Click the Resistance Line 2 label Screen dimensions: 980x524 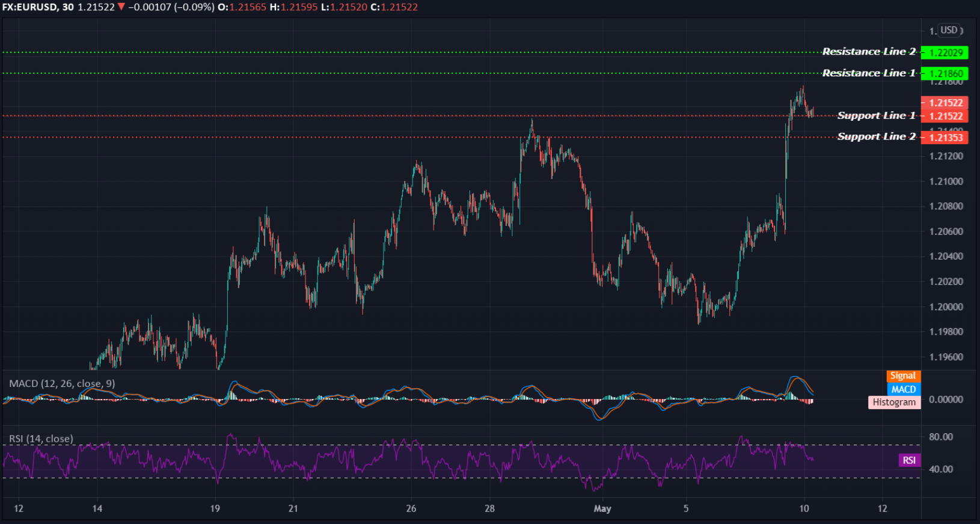point(869,52)
